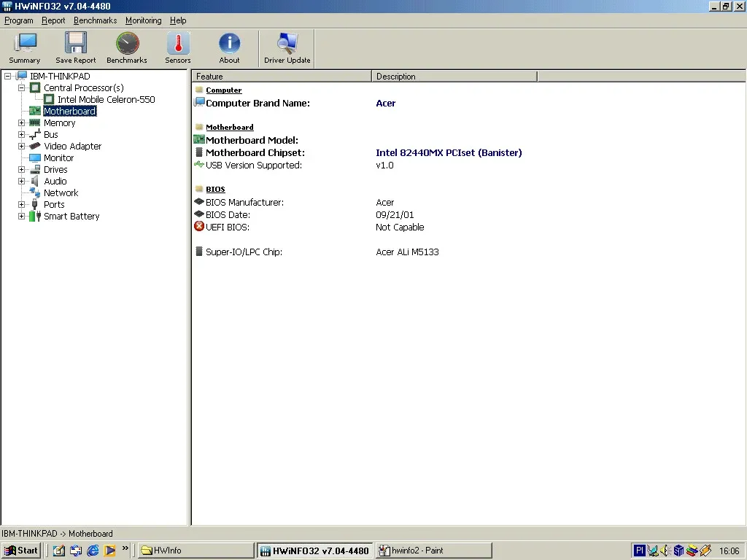Select the Central Processor(s) chip icon

35,87
